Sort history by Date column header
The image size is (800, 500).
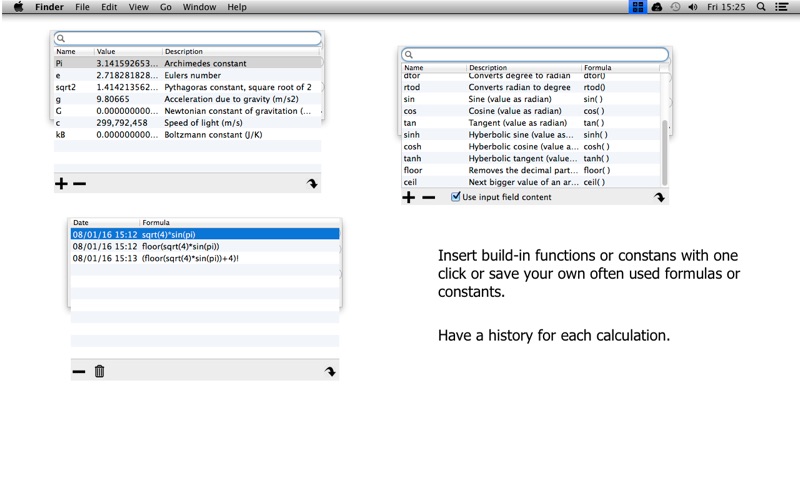105,222
